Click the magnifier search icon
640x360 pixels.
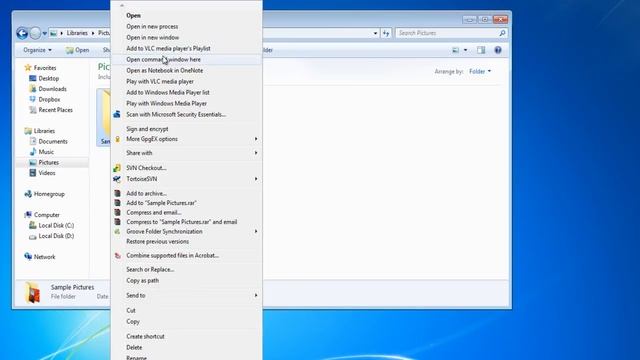tap(502, 33)
